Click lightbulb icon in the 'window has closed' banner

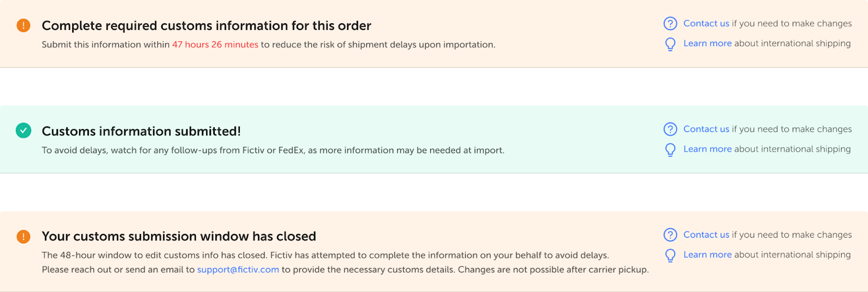(x=671, y=255)
